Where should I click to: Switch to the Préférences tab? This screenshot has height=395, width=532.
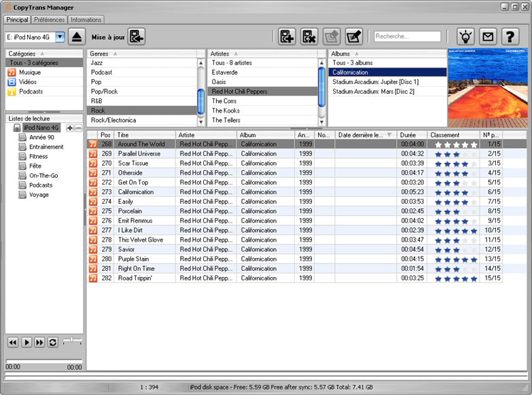49,20
